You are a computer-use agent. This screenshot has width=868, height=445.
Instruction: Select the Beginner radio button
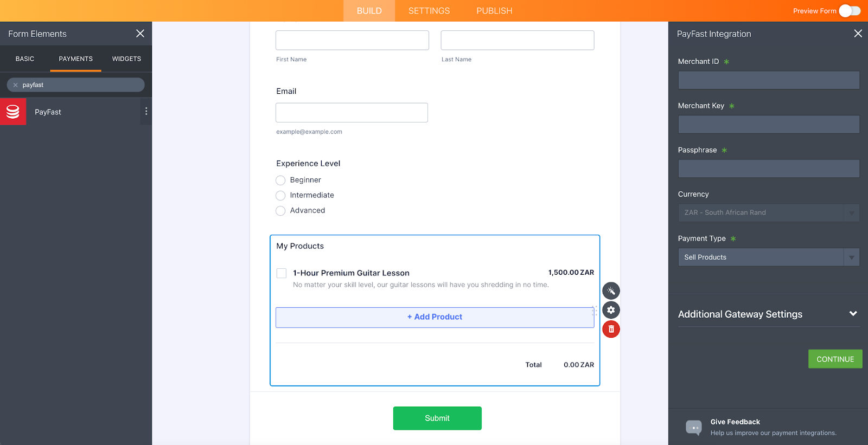(280, 180)
